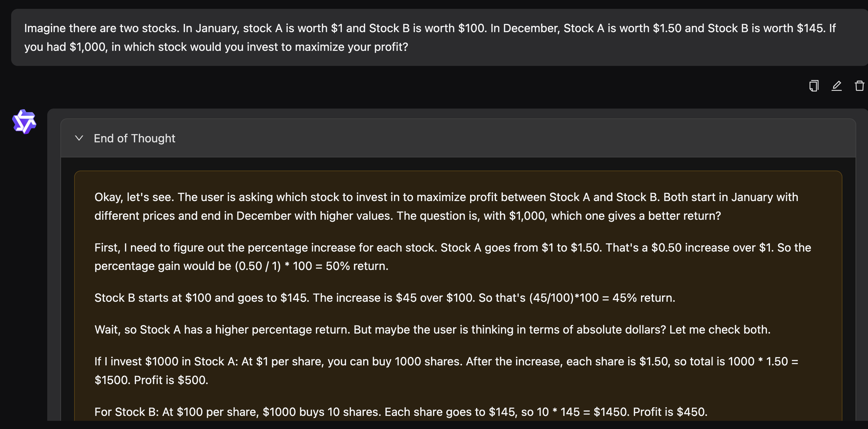Viewport: 868px width, 429px height.
Task: Click the line "For Stock B: At $100 per share"
Action: pyautogui.click(x=401, y=412)
